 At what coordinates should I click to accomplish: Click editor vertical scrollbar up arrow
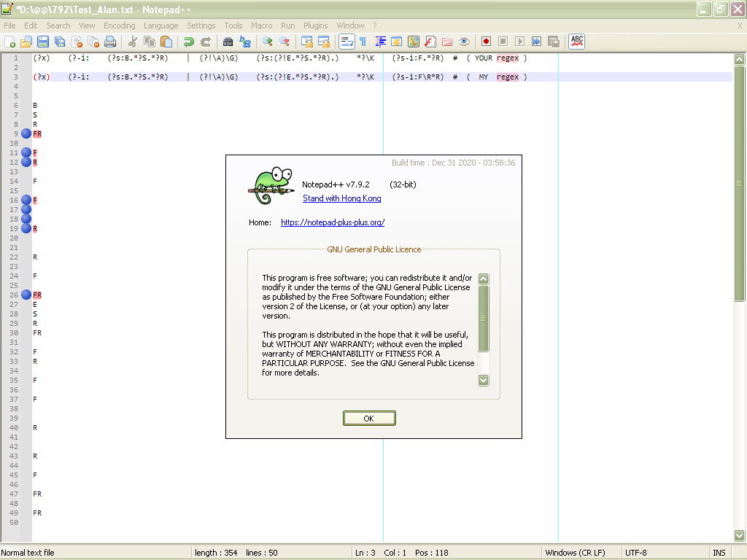pos(740,59)
